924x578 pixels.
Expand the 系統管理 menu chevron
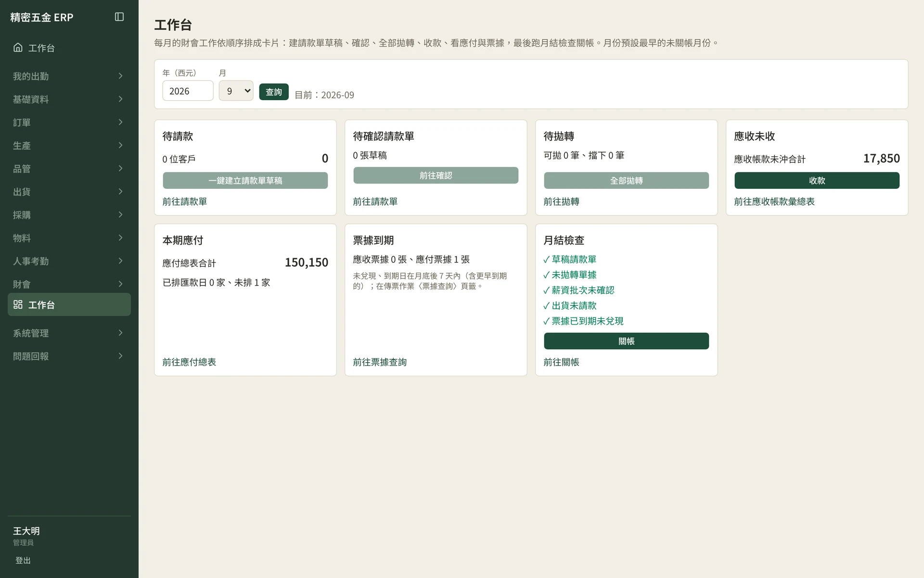point(120,333)
